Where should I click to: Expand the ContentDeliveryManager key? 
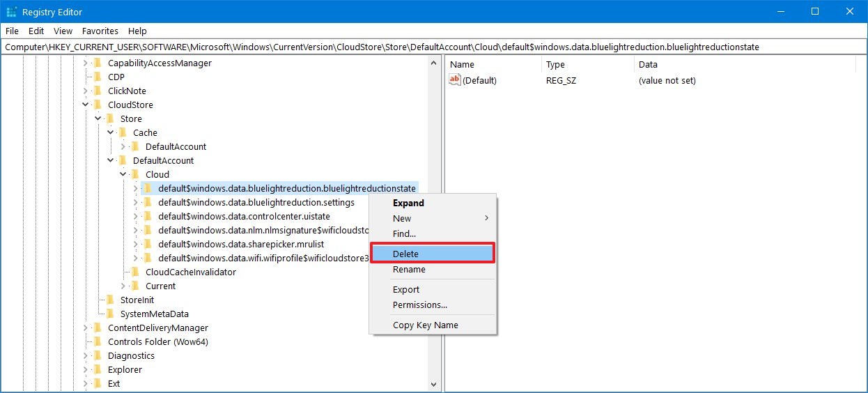86,327
